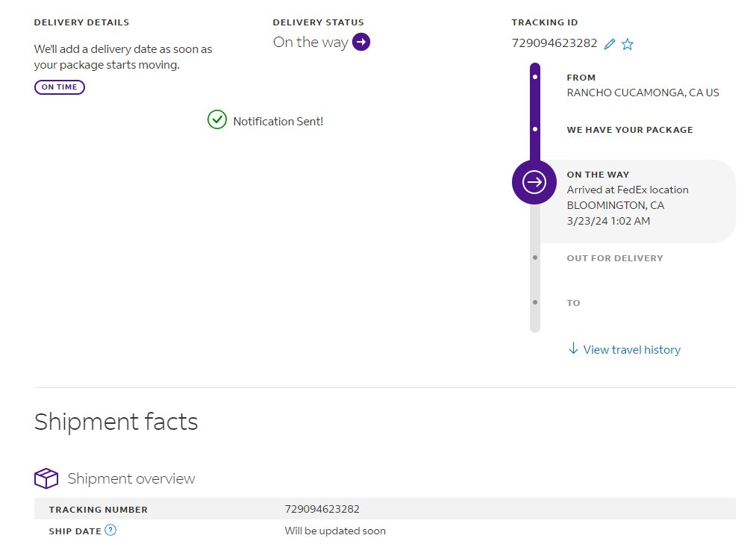Open the View travel history link
This screenshot has width=756, height=550.
(631, 349)
